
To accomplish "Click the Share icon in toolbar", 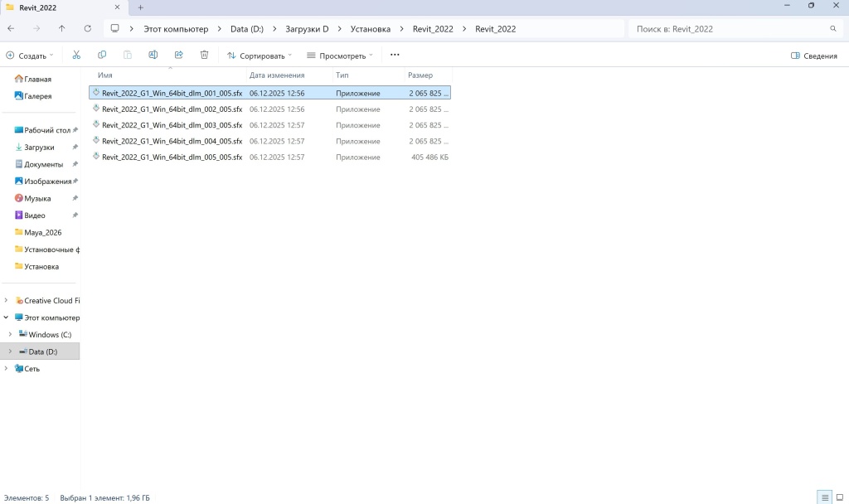I will (x=179, y=56).
